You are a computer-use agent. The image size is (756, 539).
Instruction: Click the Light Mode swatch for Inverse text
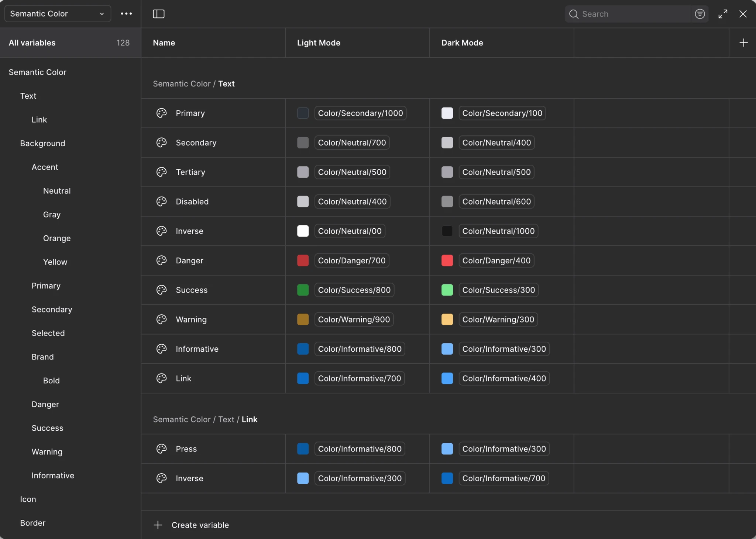click(x=303, y=231)
